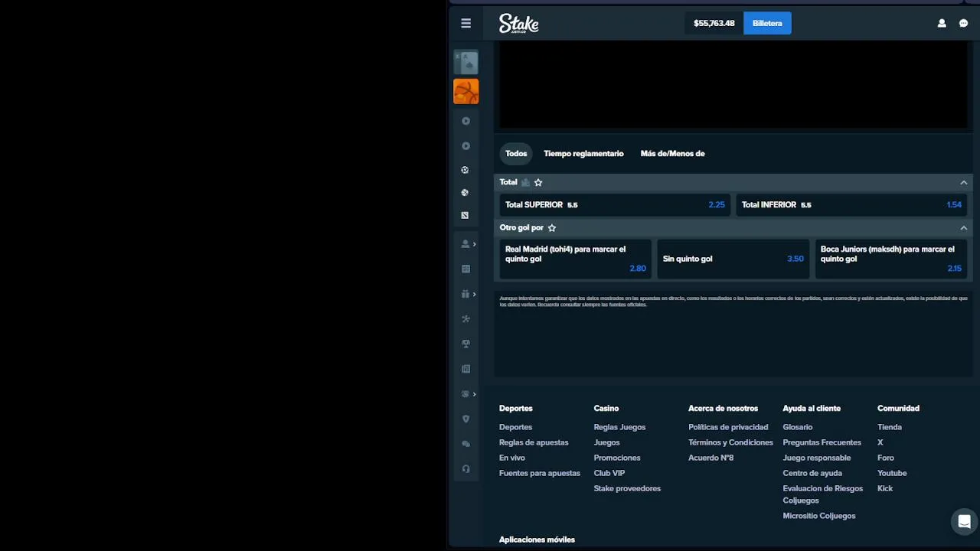Screen dimensions: 980x551
Task: Collapse the Total market section
Action: pos(964,182)
